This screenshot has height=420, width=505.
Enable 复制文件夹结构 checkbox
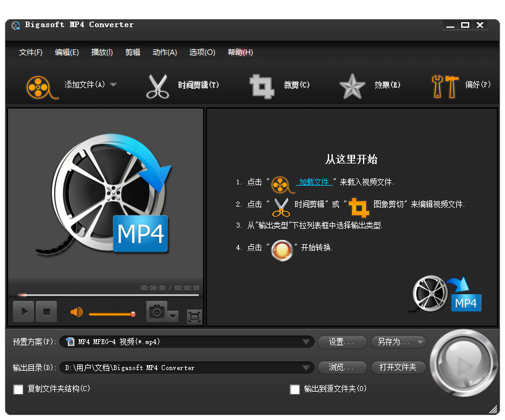click(x=19, y=389)
